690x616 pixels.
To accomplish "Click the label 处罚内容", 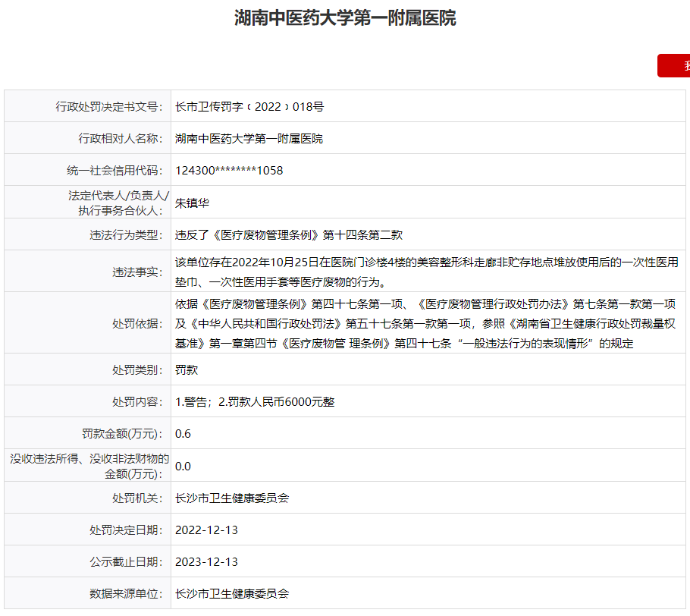I will 137,401.
